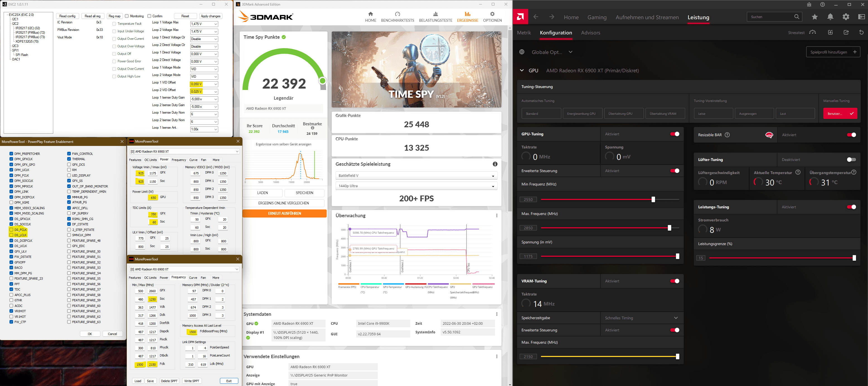Open 3DMark BENCHMARKTESTS gauge icon

[397, 14]
